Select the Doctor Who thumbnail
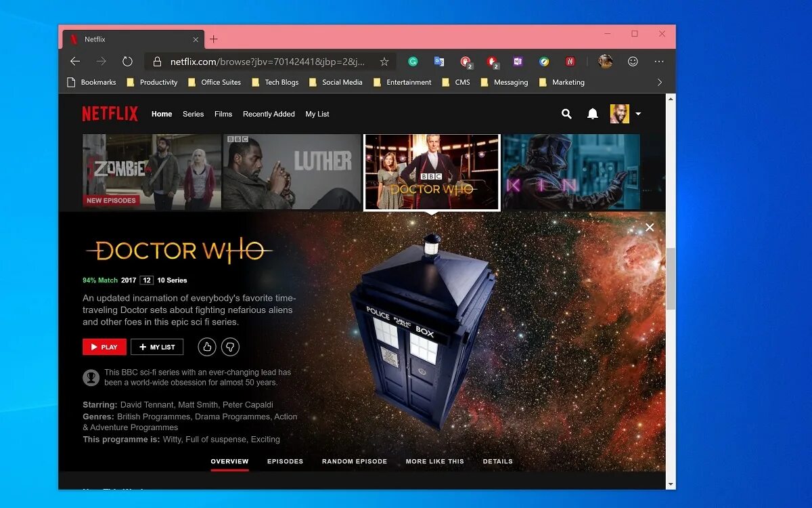 [432, 172]
